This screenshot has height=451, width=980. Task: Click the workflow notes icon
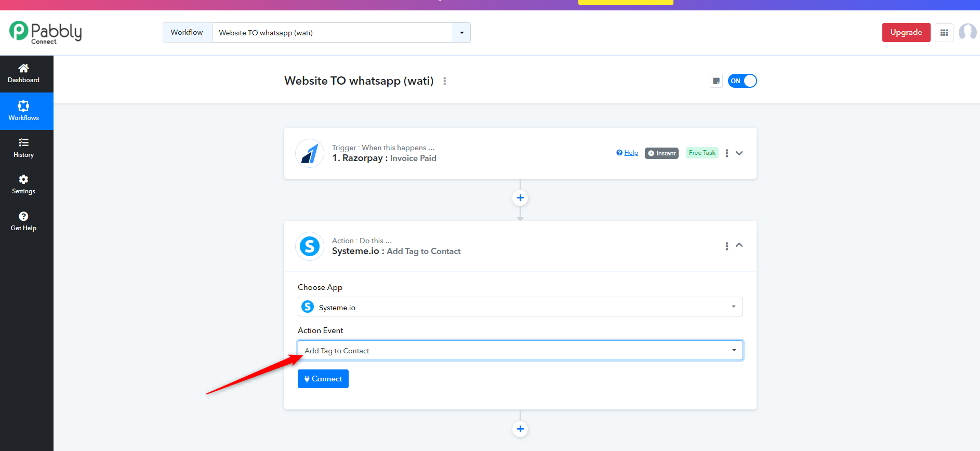click(716, 81)
